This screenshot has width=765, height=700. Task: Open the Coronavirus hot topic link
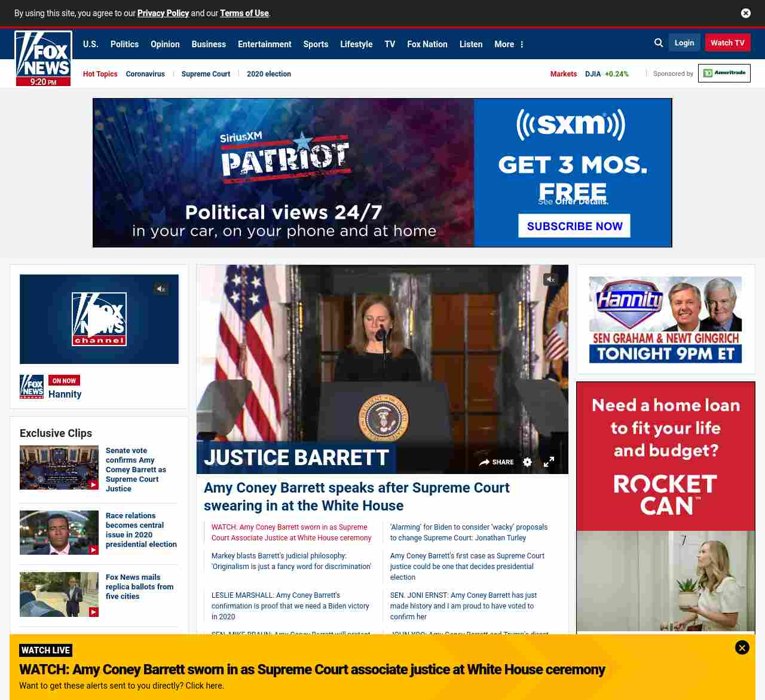[x=145, y=74]
